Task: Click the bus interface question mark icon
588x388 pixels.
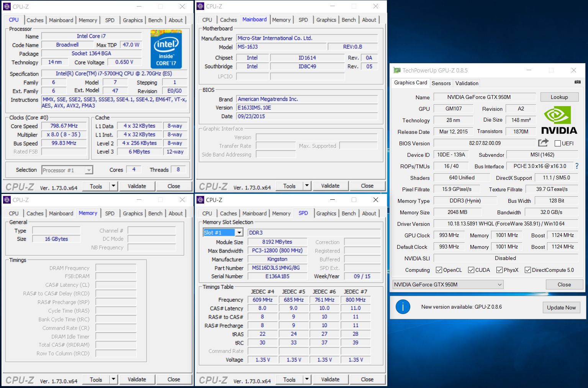Action: click(577, 166)
